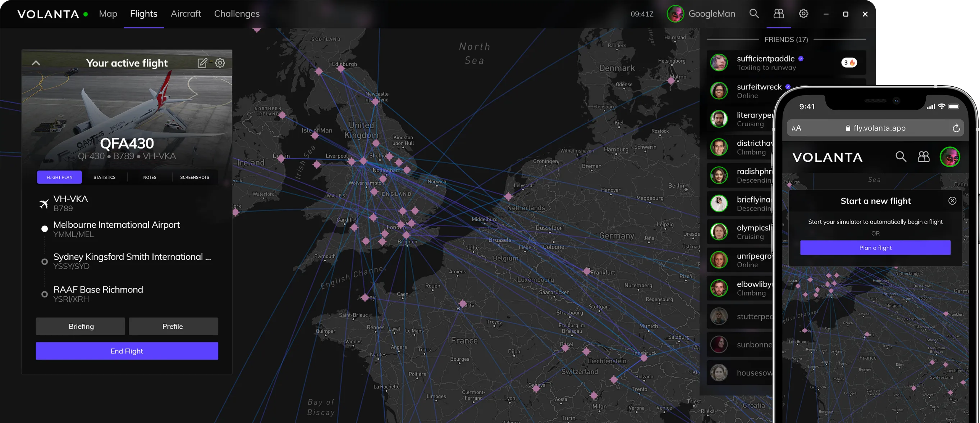The image size is (980, 423).
Task: Click edit icon on active flight card
Action: click(x=202, y=63)
